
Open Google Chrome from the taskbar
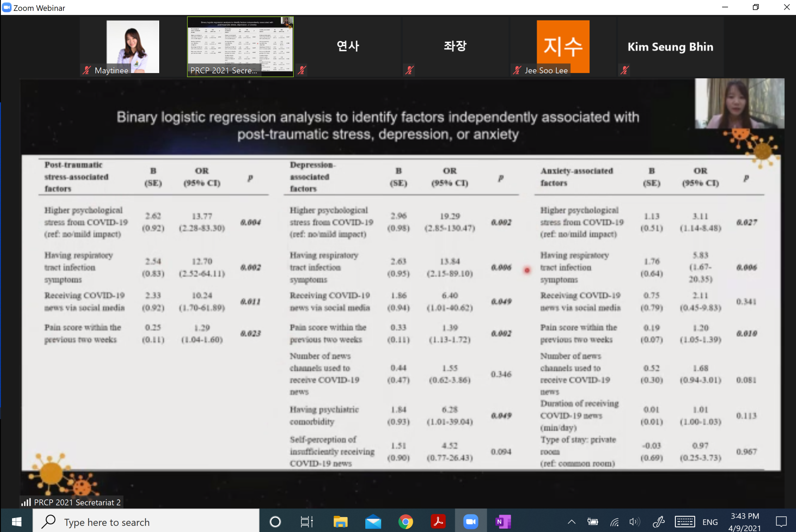(x=405, y=522)
